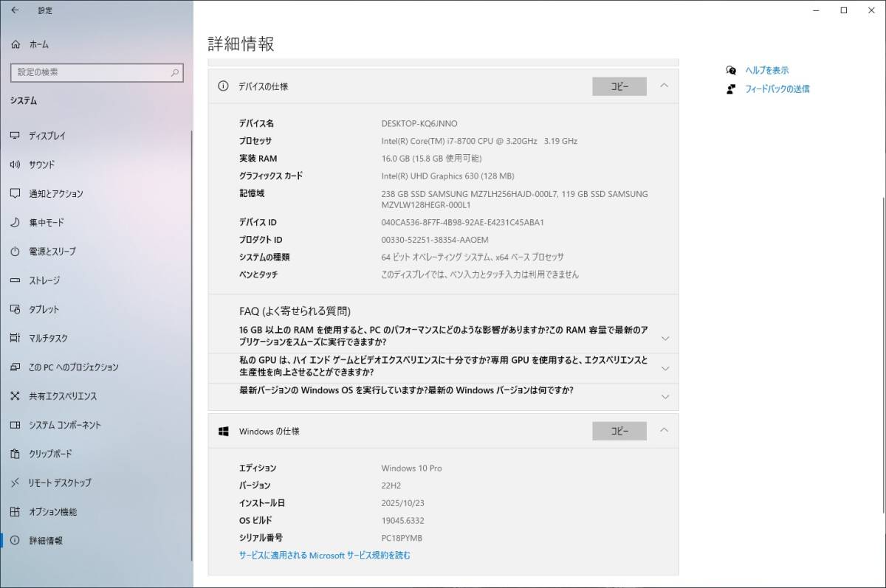
Task: Open オプション機能 from the sidebar
Action: tap(15, 511)
